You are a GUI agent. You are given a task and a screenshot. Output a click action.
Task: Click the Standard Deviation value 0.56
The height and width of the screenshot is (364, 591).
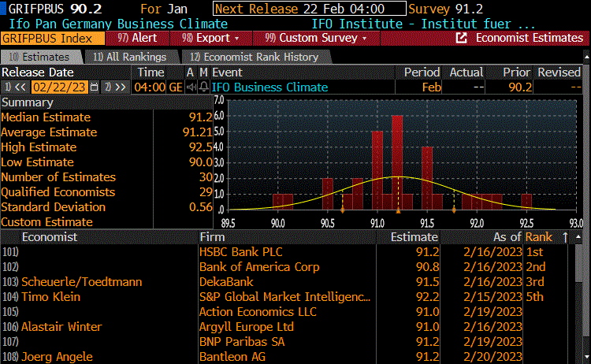[200, 207]
